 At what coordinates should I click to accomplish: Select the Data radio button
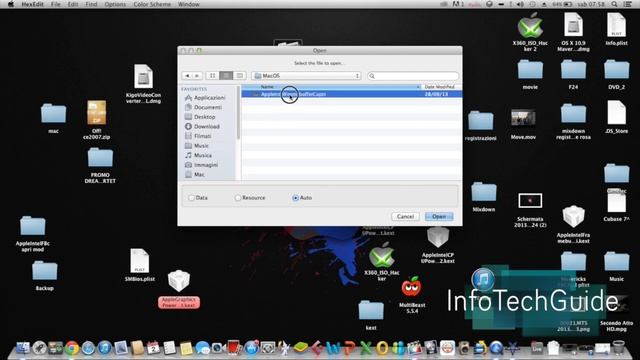pos(191,198)
